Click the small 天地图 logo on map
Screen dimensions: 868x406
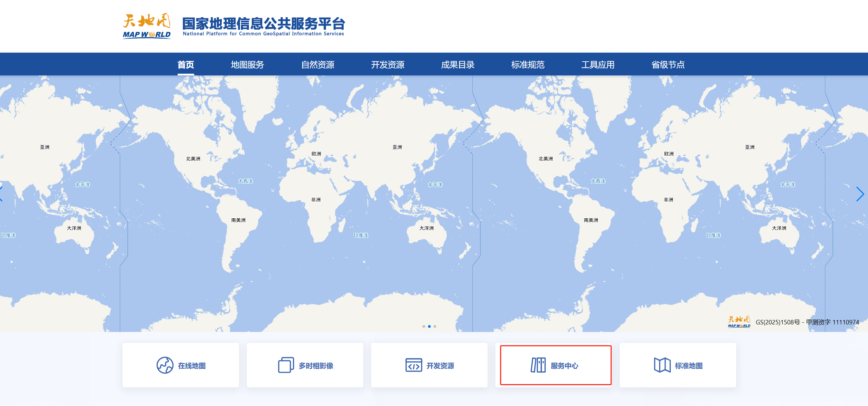[x=739, y=322]
